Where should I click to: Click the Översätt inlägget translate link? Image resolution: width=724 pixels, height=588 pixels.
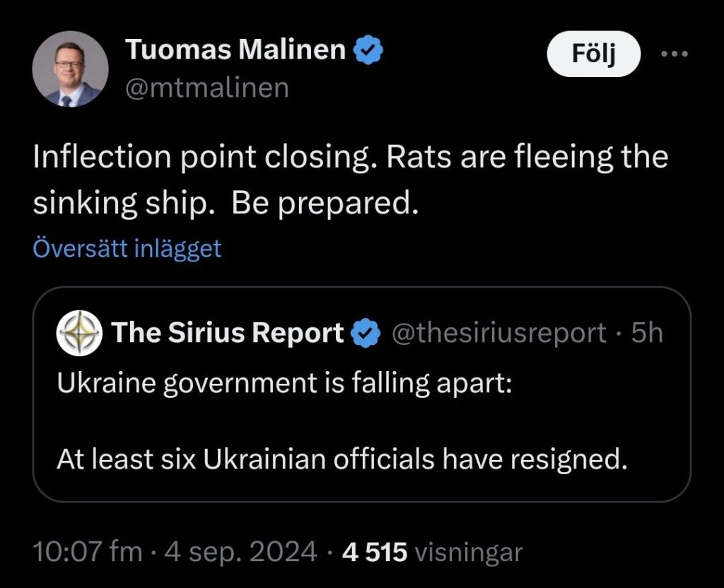pos(127,248)
